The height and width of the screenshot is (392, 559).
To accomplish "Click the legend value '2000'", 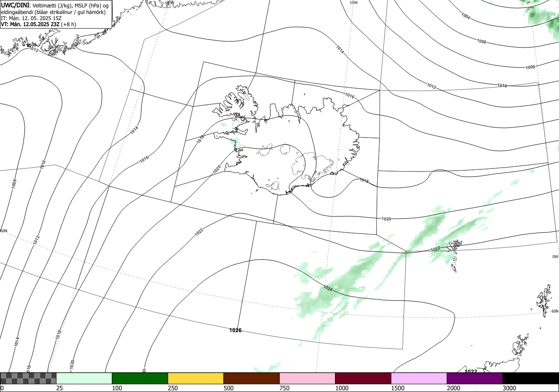I will click(453, 388).
